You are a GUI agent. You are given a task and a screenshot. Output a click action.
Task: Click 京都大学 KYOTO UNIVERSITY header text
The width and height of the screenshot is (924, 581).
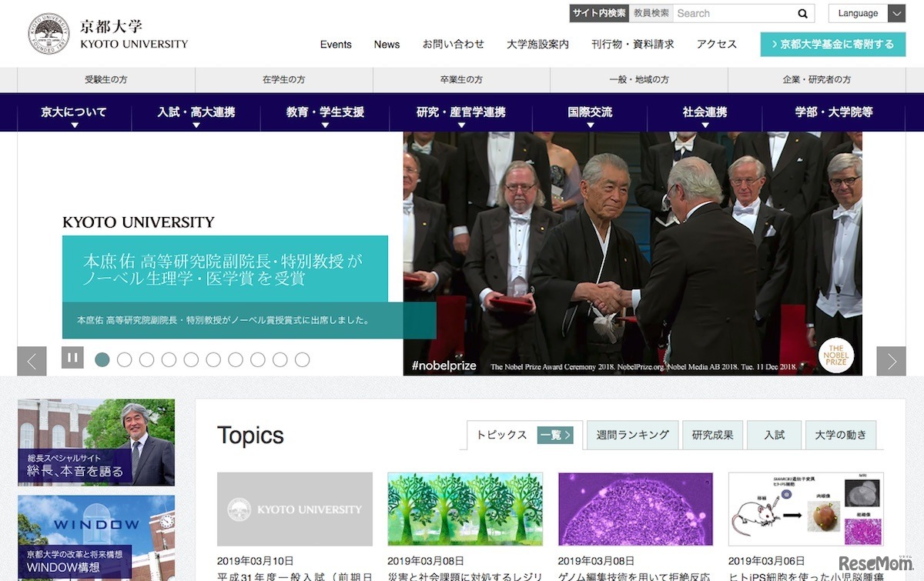click(134, 35)
